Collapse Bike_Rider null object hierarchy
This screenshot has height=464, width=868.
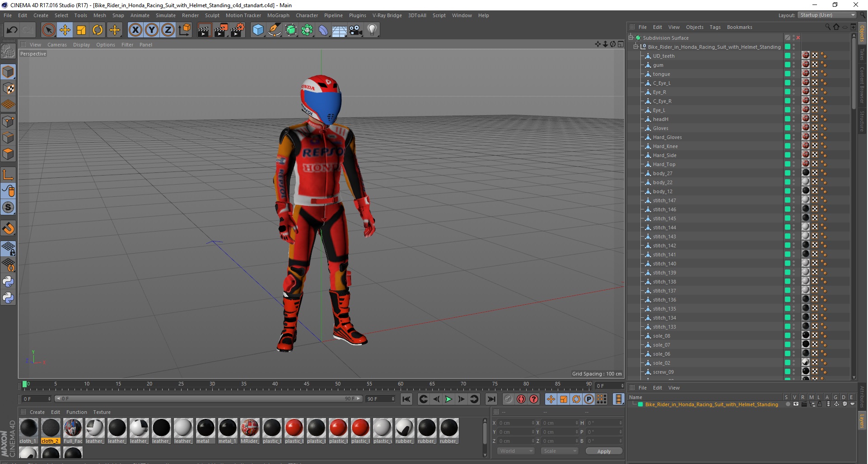click(635, 47)
